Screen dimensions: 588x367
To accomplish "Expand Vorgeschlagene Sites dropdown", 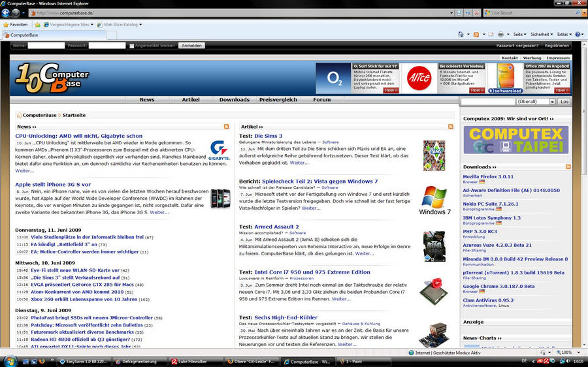I will coord(91,25).
